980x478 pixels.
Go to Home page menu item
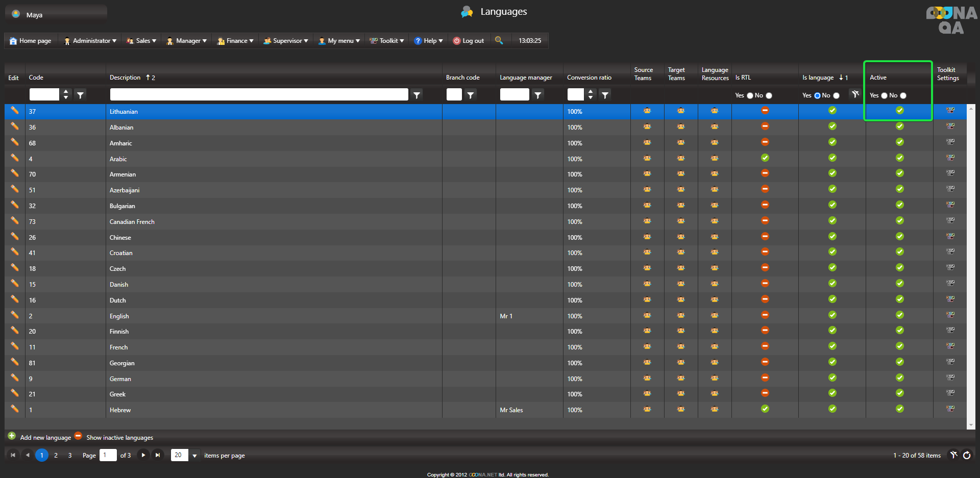click(31, 41)
